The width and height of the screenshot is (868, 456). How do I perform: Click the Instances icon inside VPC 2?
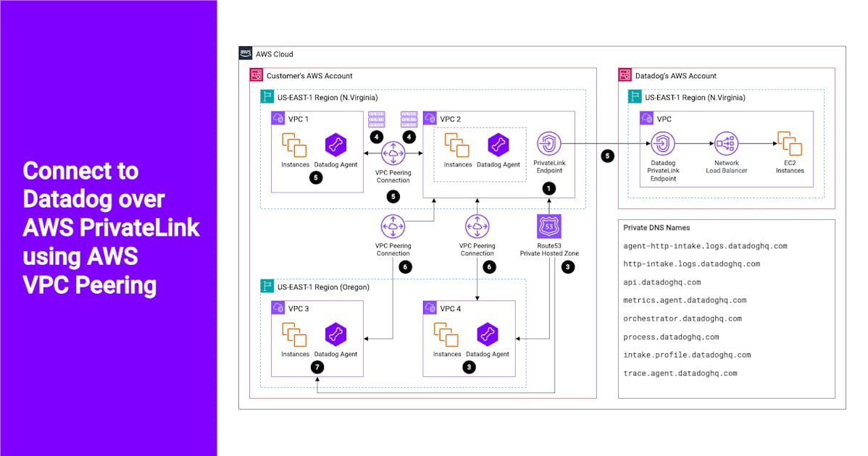click(x=457, y=146)
